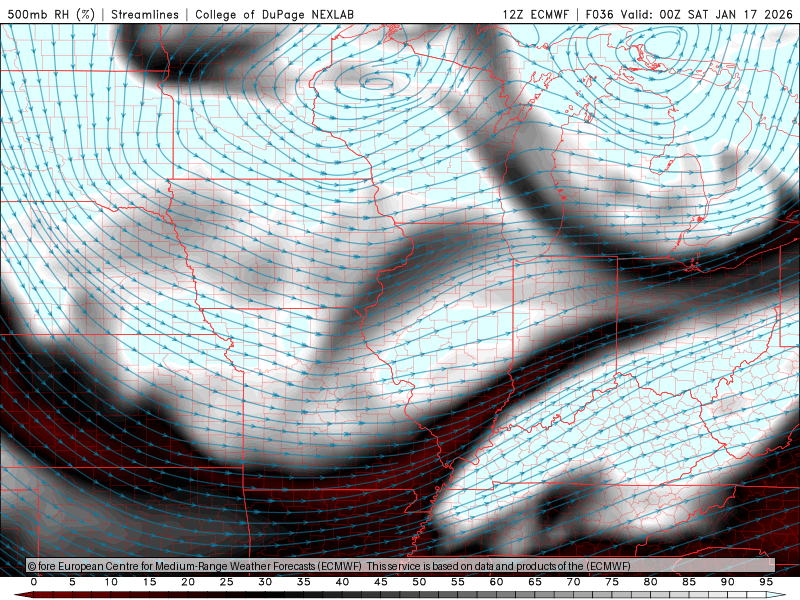
Task: Click the "35" value on color scale
Action: pyautogui.click(x=304, y=582)
